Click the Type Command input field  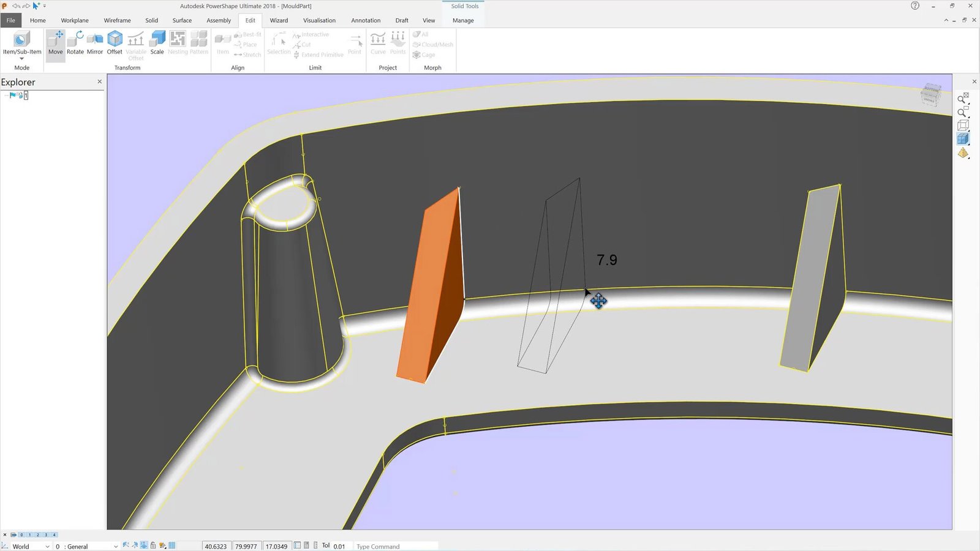pos(396,546)
